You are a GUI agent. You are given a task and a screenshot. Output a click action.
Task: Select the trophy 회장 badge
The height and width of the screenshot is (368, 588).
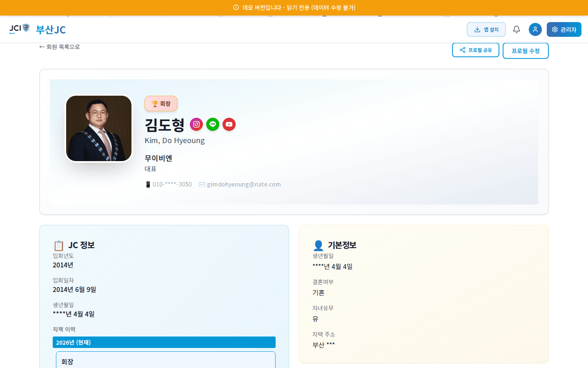(161, 103)
